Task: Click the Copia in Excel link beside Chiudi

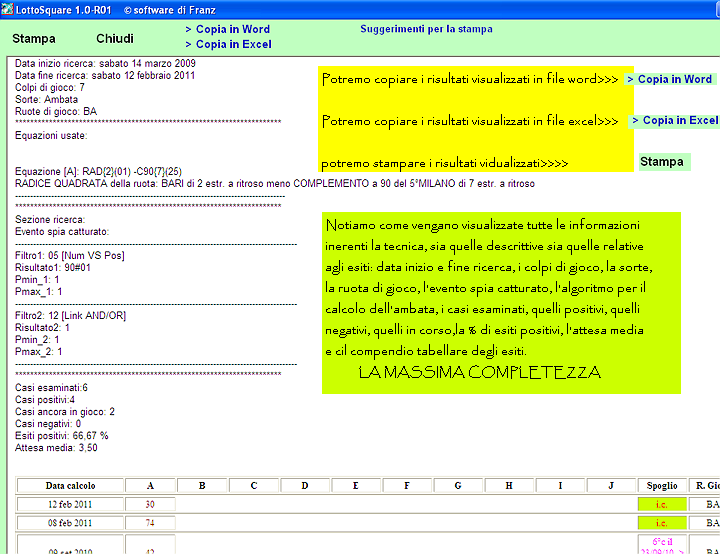Action: point(229,44)
